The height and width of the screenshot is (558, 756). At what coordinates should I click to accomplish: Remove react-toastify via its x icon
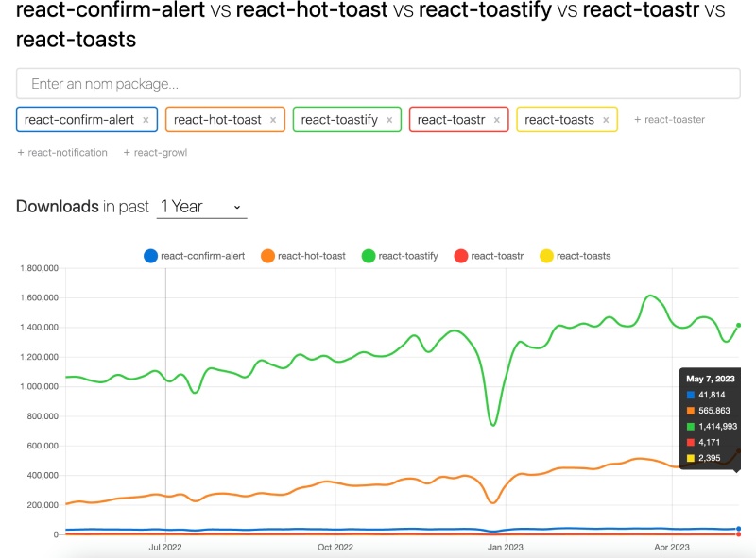click(388, 119)
